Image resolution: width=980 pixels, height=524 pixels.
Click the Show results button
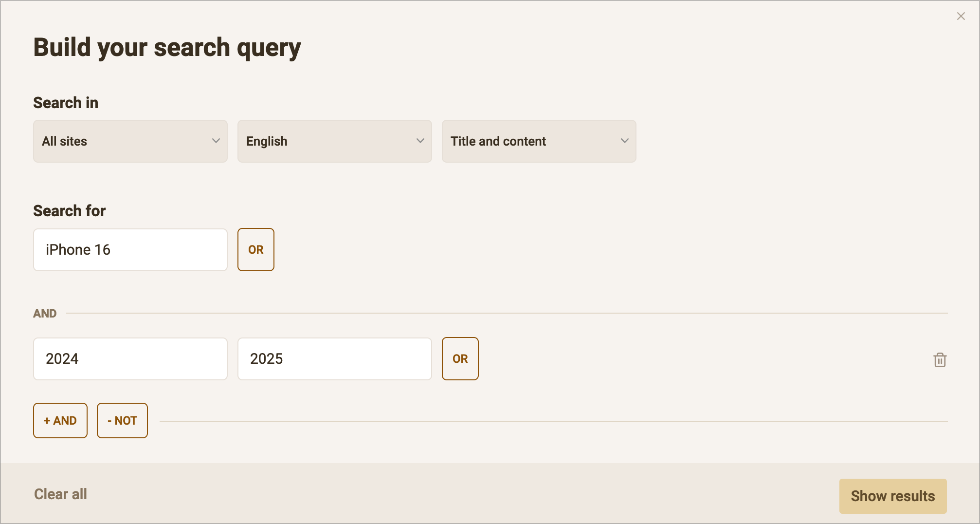pos(893,496)
